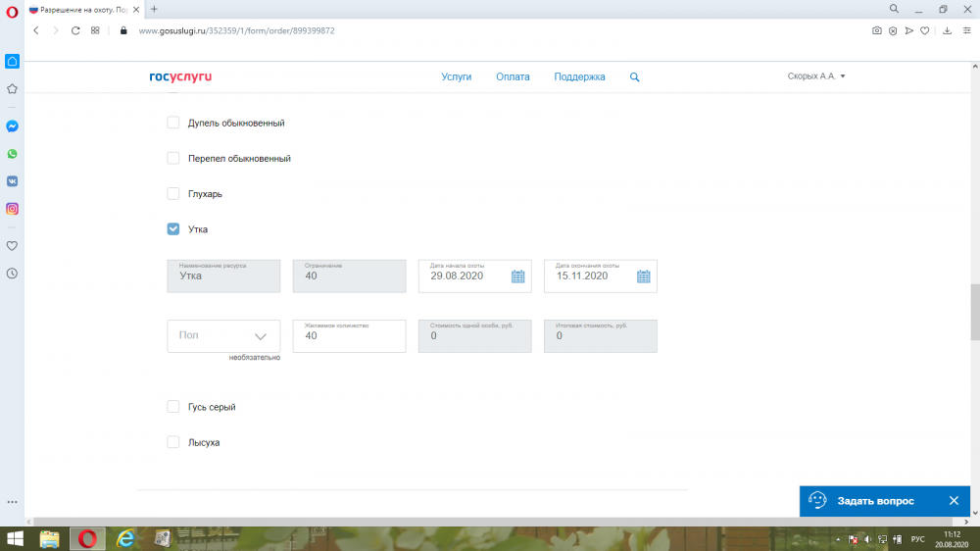Click the vertical page scrollbar thumb
980x551 pixels.
[975, 312]
